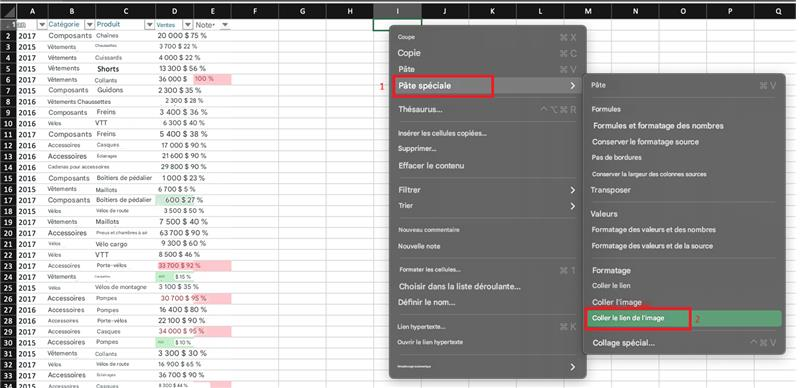Select column F header
Viewport: 800px width, 388px height.
[255, 11]
